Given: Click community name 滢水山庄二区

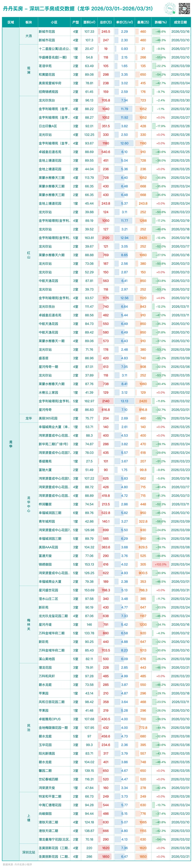Looking at the screenshot, I should point(48,599).
